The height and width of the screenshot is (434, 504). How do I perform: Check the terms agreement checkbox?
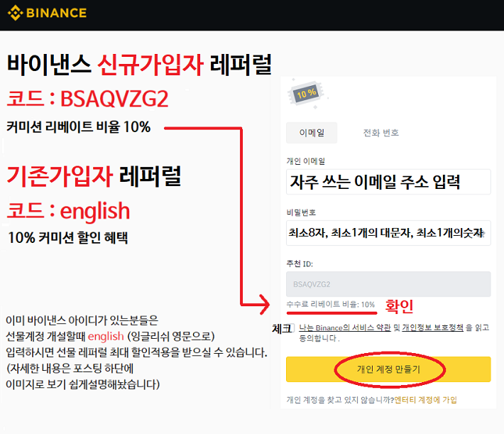tap(290, 328)
